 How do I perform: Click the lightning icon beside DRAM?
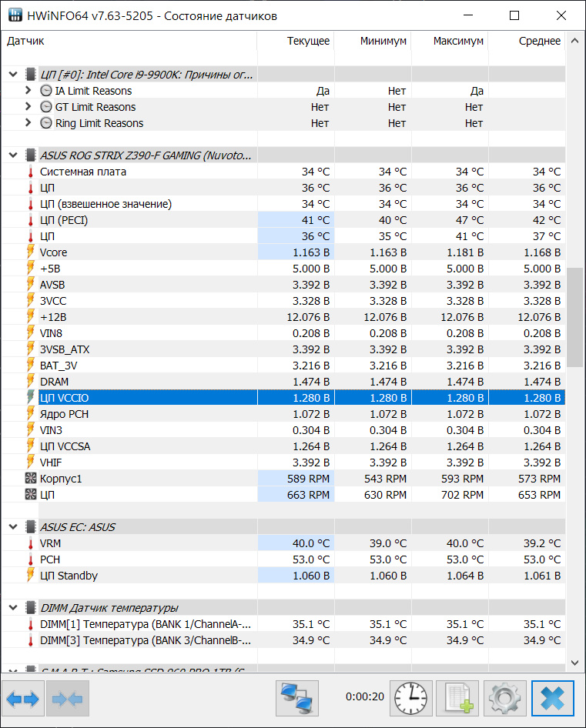31,381
